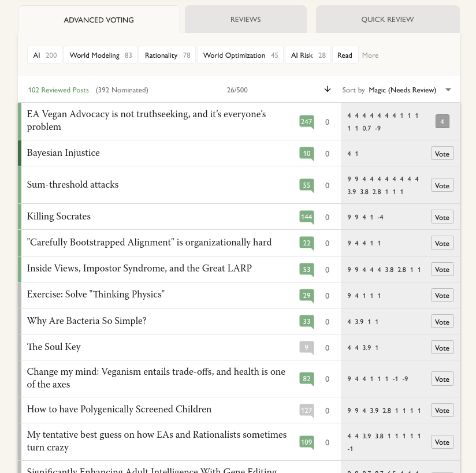The width and height of the screenshot is (476, 473).
Task: Open Why Are Bacteria So Simple post
Action: click(x=87, y=321)
